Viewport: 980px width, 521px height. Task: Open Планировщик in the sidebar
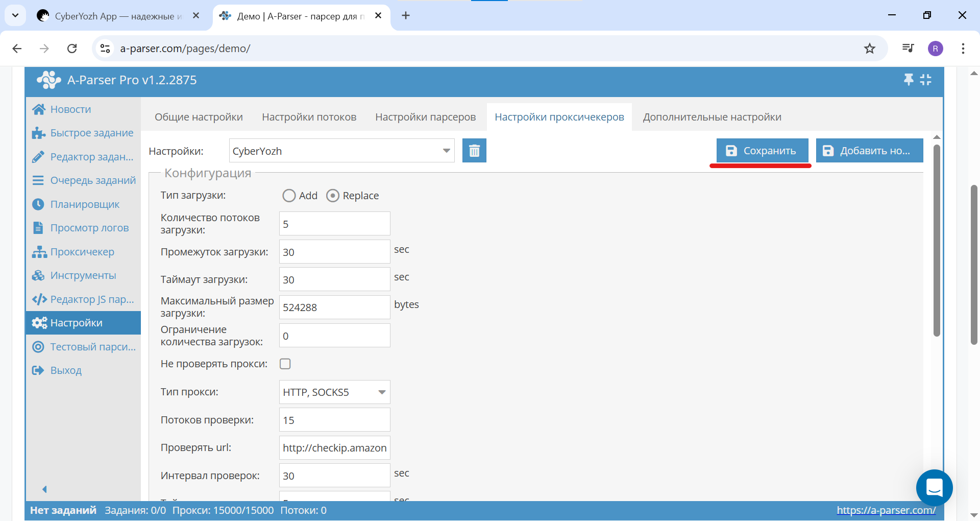tap(85, 204)
